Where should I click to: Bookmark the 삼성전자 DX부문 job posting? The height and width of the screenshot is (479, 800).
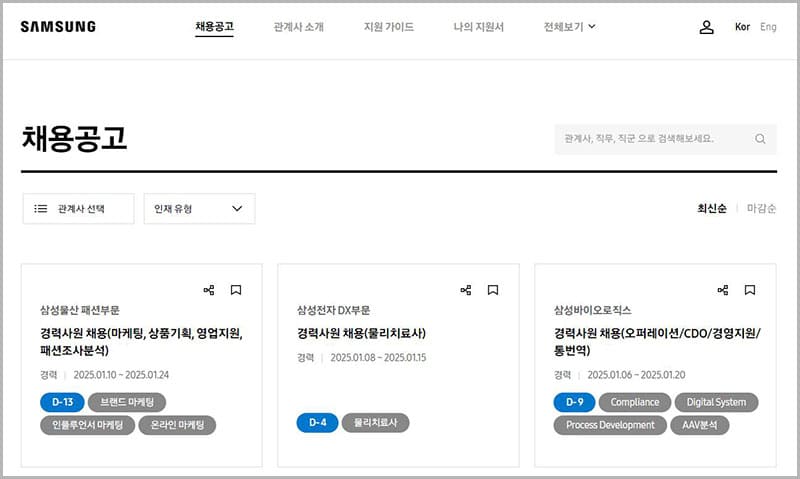pos(493,290)
